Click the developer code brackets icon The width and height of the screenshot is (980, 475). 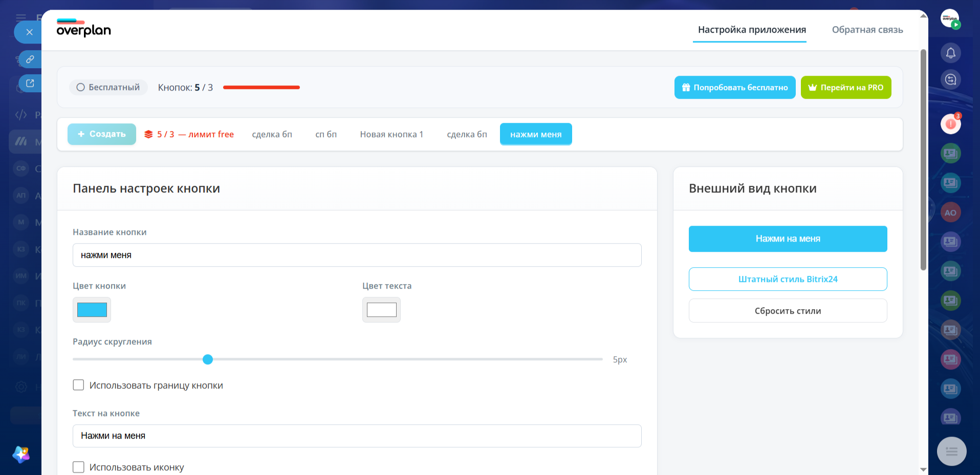(21, 115)
